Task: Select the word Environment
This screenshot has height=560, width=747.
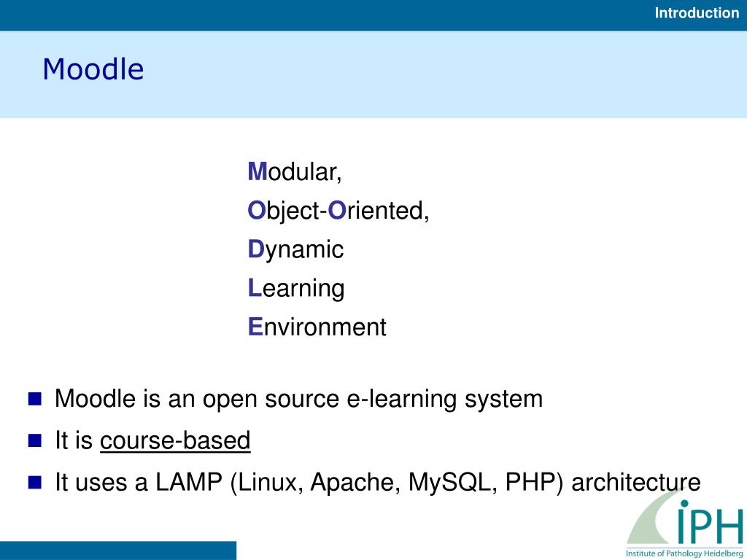Action: click(317, 327)
